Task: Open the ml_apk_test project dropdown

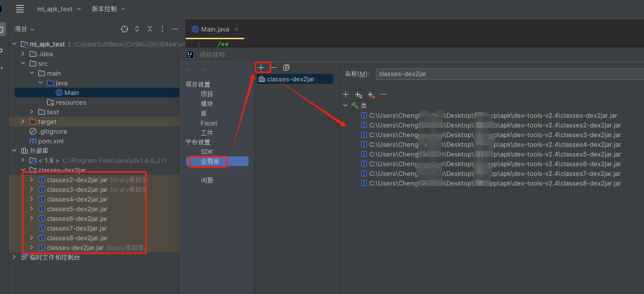Action: (x=59, y=9)
